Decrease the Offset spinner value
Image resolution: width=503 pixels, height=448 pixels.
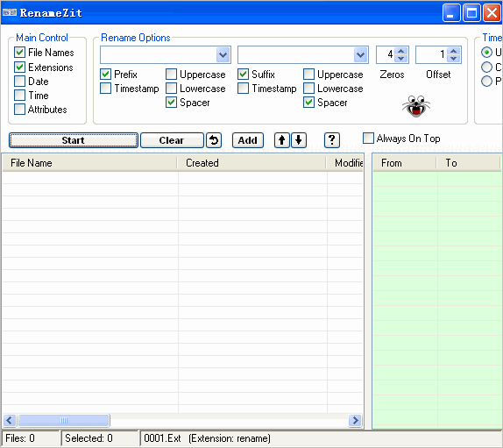[453, 59]
